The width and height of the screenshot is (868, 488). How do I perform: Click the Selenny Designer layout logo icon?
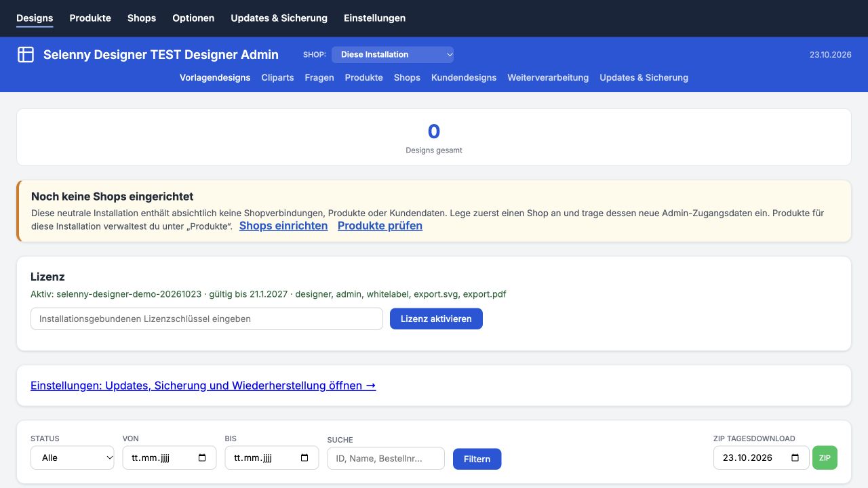tap(26, 55)
